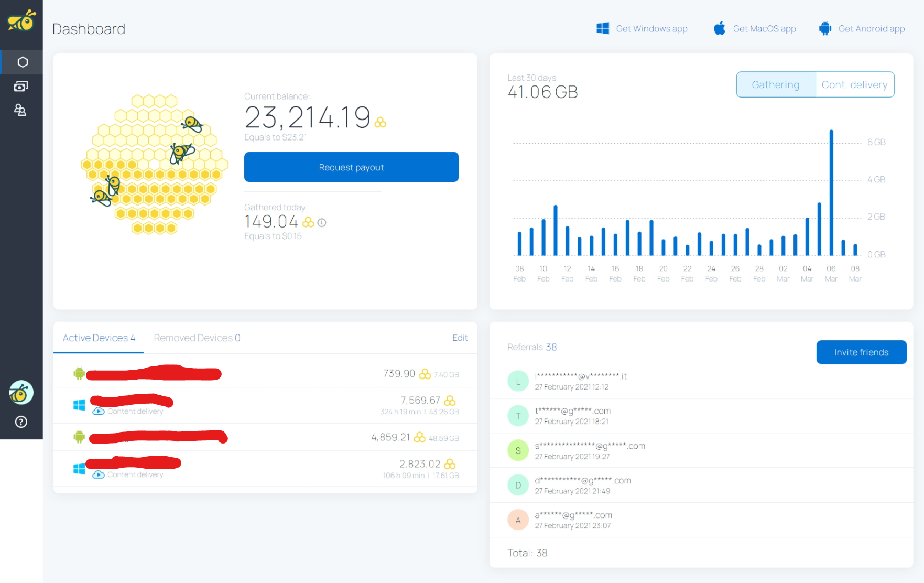Click the Total: 38 referrals text
The image size is (924, 583).
click(527, 553)
